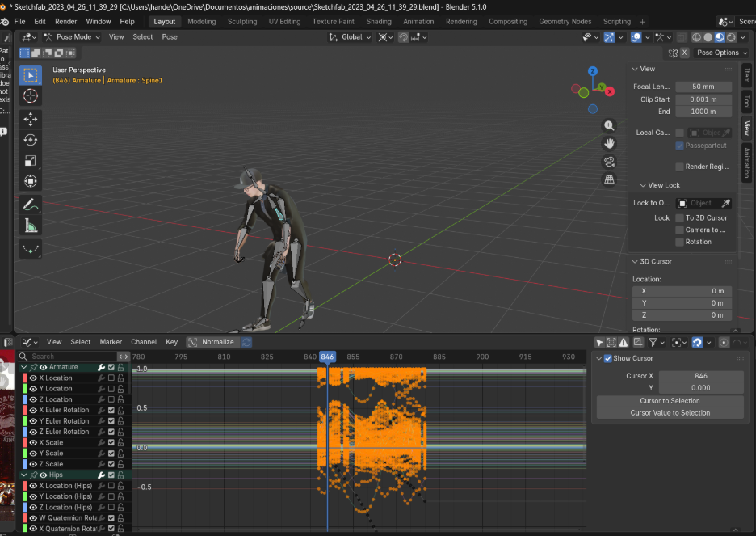
Task: Open the Pose Mode dropdown
Action: tap(73, 36)
